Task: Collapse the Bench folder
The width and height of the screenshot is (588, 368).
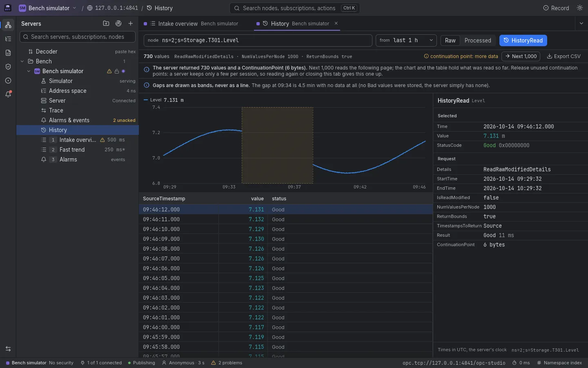Action: (x=22, y=61)
